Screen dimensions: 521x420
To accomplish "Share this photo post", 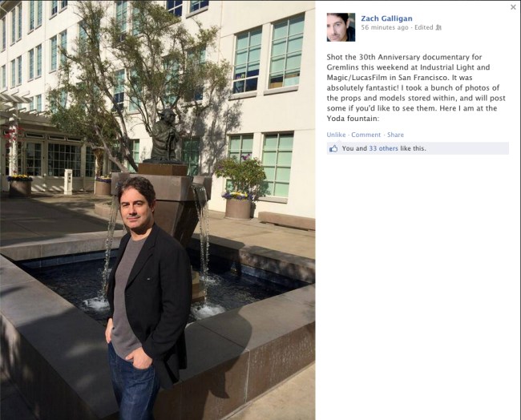I will click(x=395, y=135).
